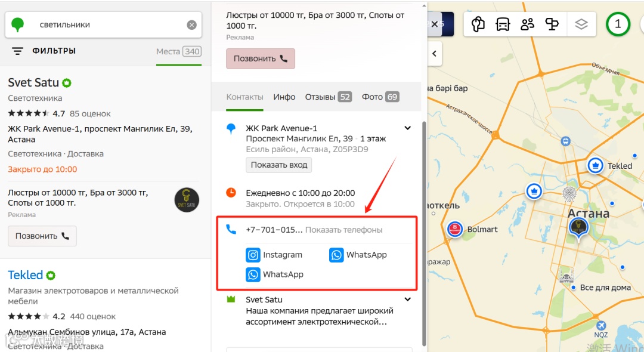Image resolution: width=644 pixels, height=352 pixels.
Task: Click the green circle with number 1
Action: tap(618, 24)
